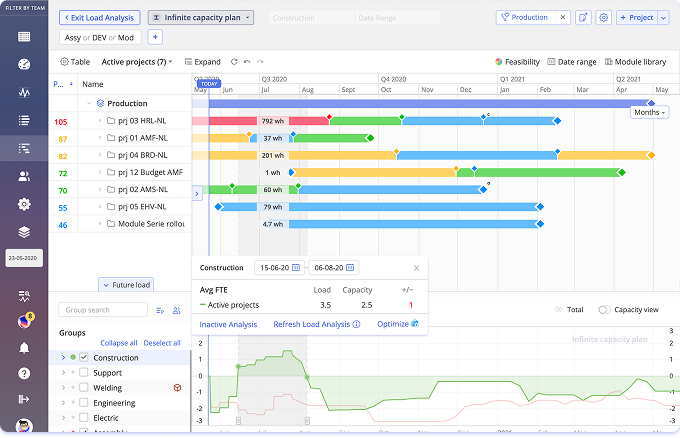This screenshot has height=438, width=680.
Task: Open the list view icon in sidebar
Action: (x=24, y=120)
